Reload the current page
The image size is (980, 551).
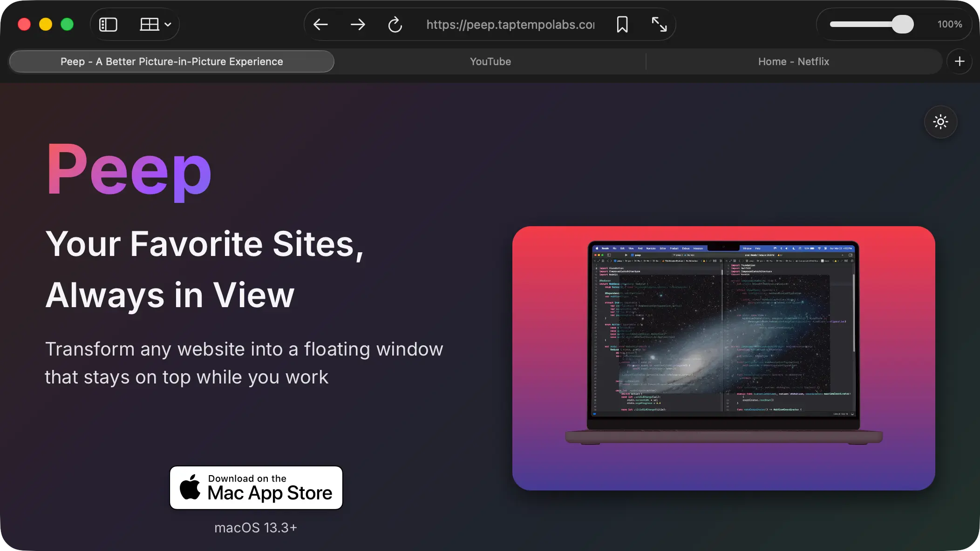click(x=395, y=24)
